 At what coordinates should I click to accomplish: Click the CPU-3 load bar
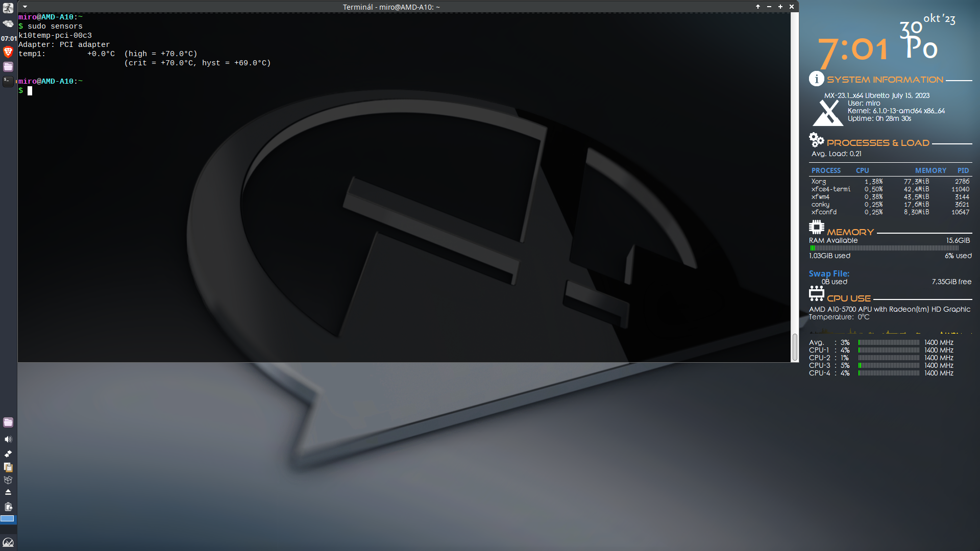[x=889, y=366]
